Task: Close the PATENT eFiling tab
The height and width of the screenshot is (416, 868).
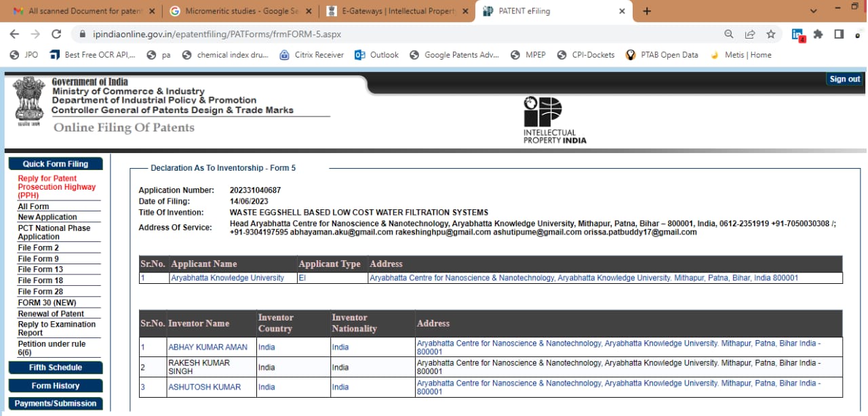Action: coord(623,11)
